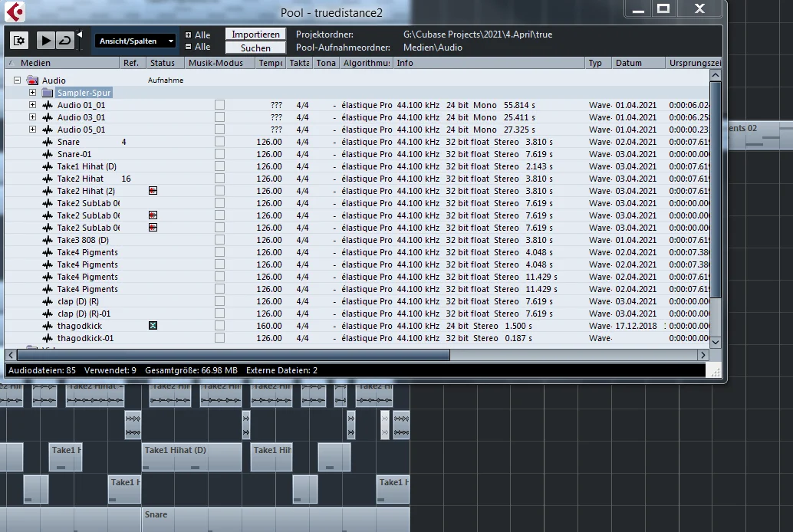The image size is (793, 532).
Task: Click the waveform icon beside Take3 808 (D)
Action: (x=48, y=240)
